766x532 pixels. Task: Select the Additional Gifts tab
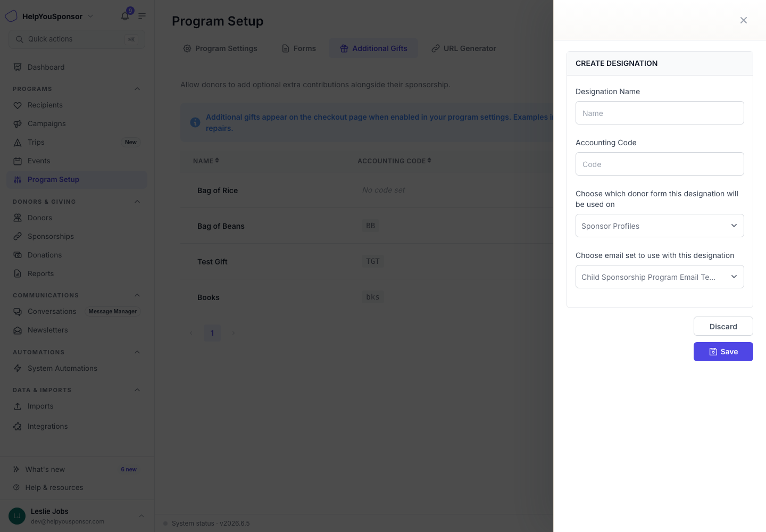[373, 48]
